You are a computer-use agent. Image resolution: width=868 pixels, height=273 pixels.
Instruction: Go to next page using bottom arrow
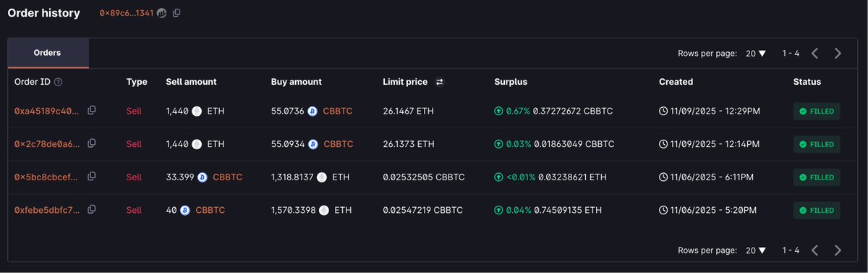pyautogui.click(x=838, y=251)
